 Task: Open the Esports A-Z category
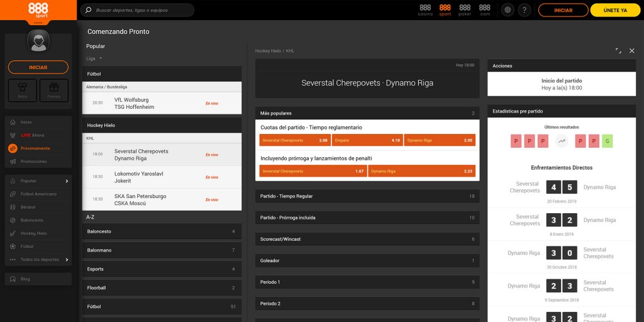tap(162, 269)
